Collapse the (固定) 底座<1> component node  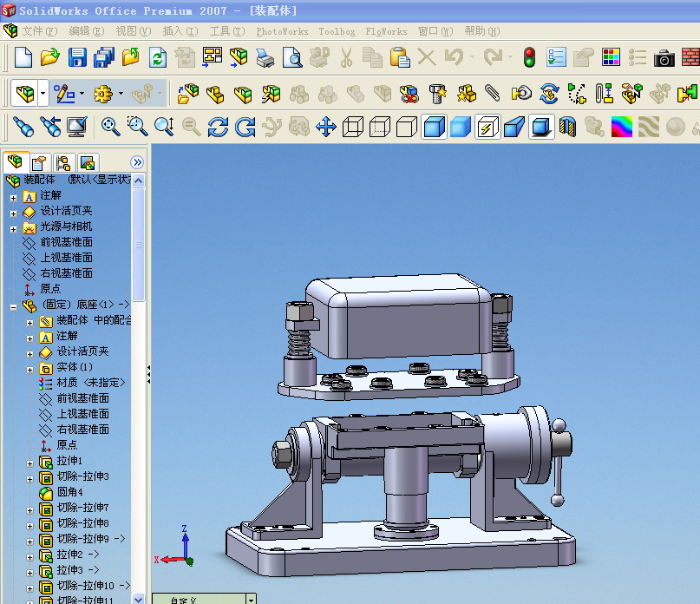(x=13, y=307)
